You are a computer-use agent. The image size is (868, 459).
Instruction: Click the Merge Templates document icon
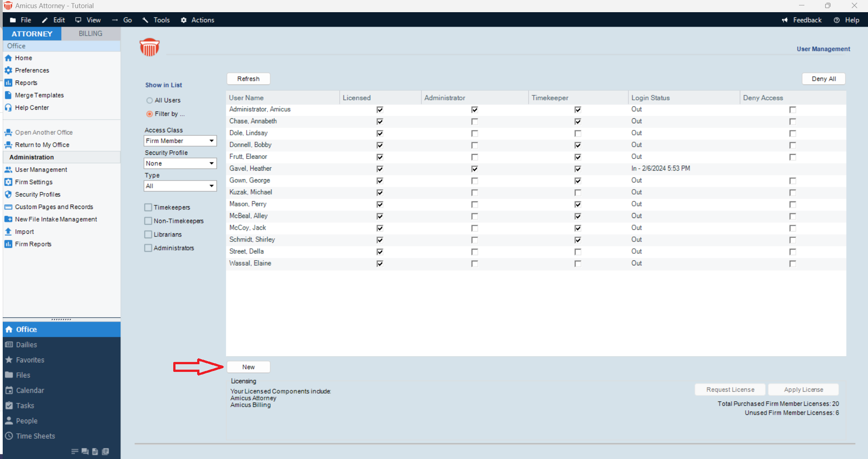(8, 95)
